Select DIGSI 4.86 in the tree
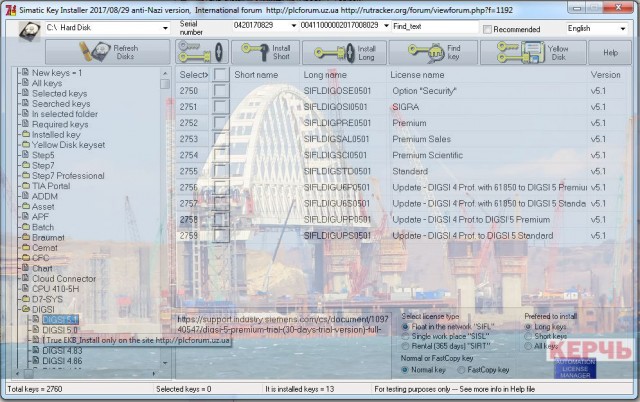 click(62, 361)
